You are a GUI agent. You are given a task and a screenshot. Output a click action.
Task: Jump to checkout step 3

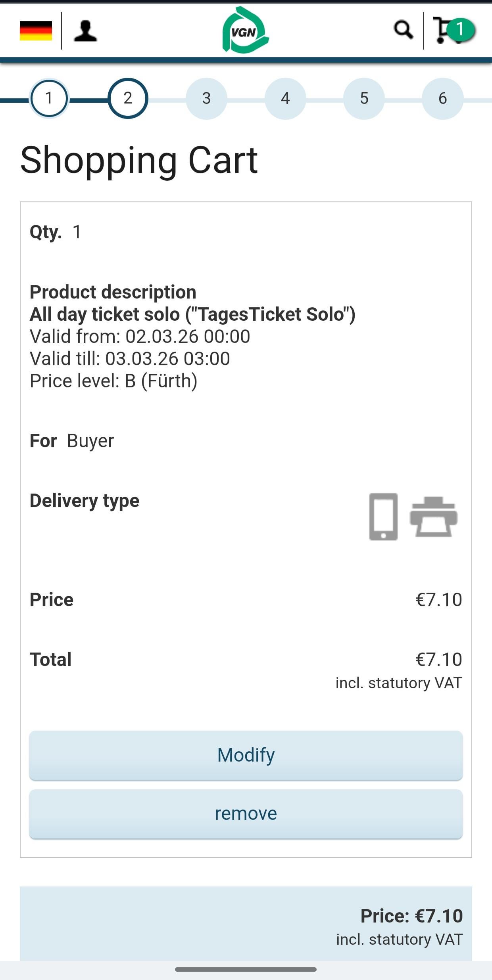[206, 98]
